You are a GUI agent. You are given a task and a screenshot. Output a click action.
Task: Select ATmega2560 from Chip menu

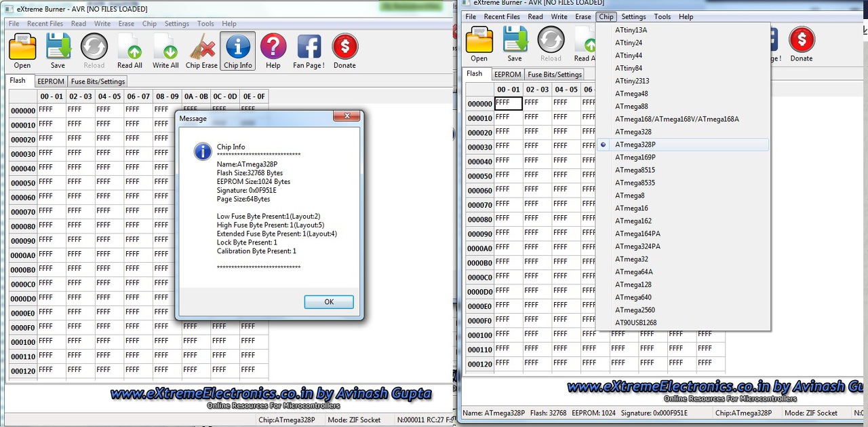(683, 310)
